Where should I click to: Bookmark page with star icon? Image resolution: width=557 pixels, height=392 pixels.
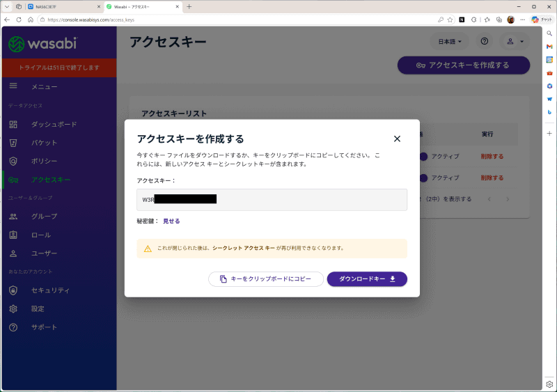tap(450, 20)
